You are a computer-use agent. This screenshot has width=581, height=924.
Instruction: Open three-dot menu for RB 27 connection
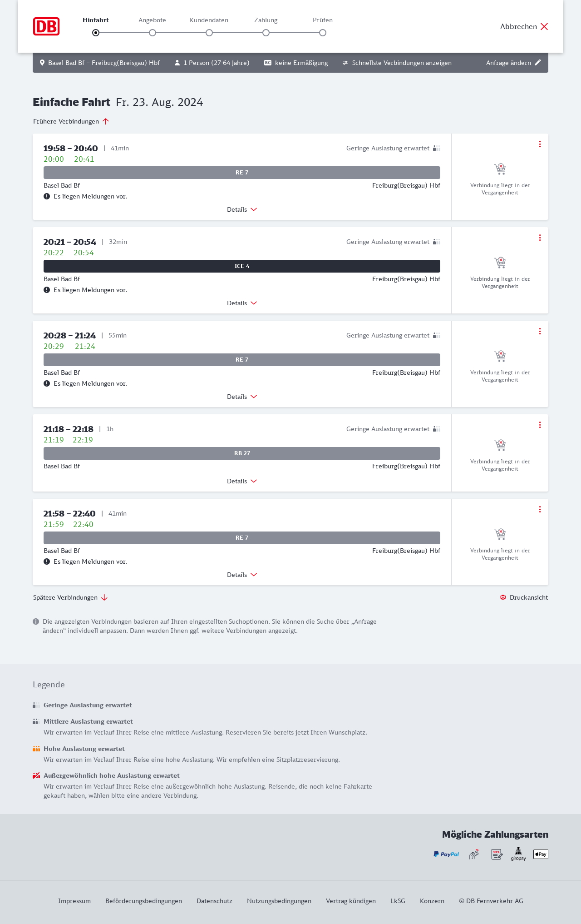(x=540, y=425)
